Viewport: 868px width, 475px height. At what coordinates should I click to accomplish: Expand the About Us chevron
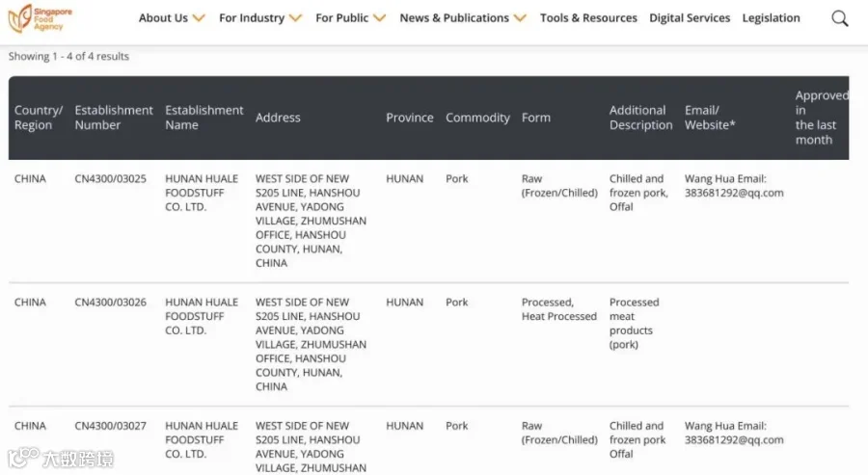tap(199, 18)
